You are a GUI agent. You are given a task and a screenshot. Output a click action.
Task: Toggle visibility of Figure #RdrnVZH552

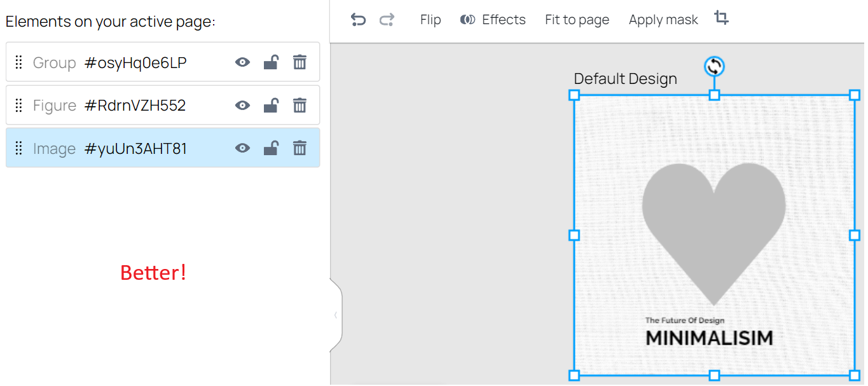pos(242,106)
